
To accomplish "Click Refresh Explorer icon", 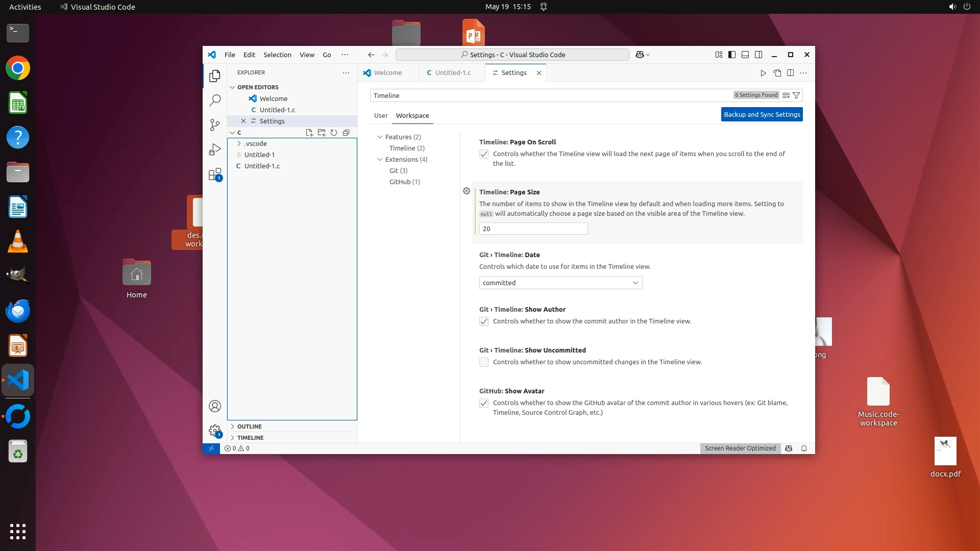I will [x=334, y=133].
